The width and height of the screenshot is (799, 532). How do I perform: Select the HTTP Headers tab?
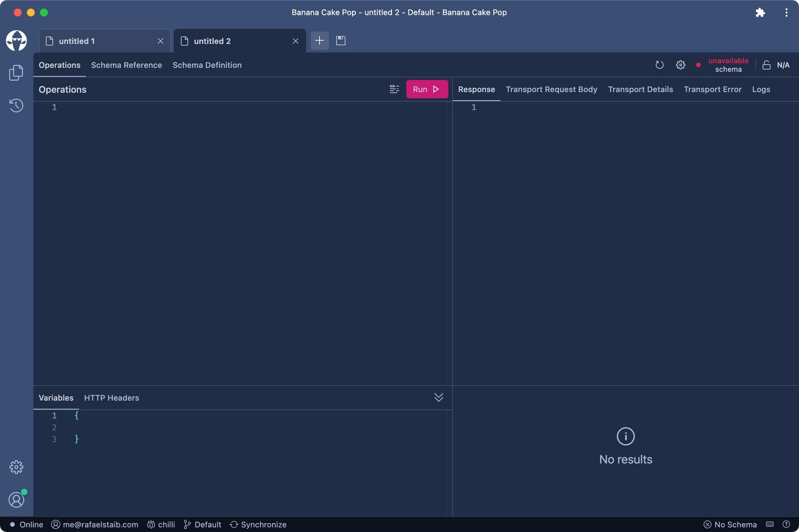(111, 398)
